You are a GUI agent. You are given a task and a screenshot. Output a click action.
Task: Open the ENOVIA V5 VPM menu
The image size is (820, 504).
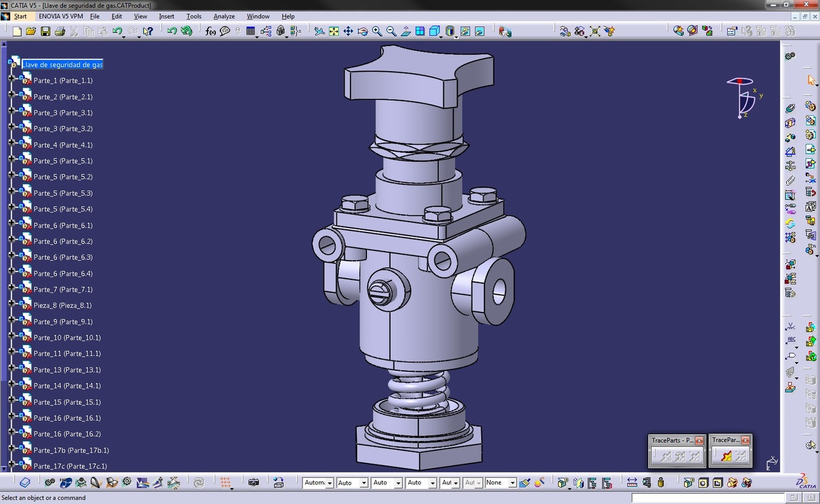tap(61, 16)
